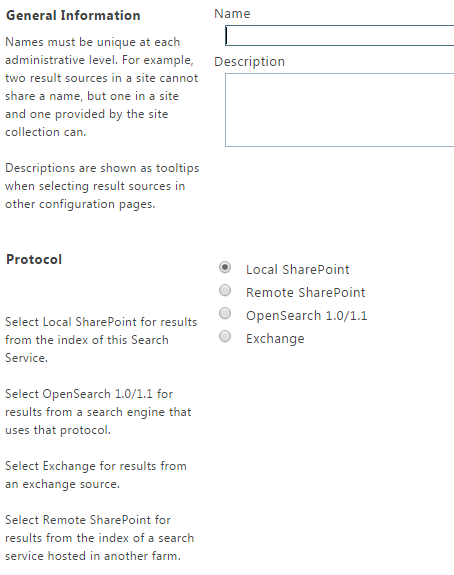The width and height of the screenshot is (454, 575).
Task: Click the Name field label
Action: click(232, 14)
